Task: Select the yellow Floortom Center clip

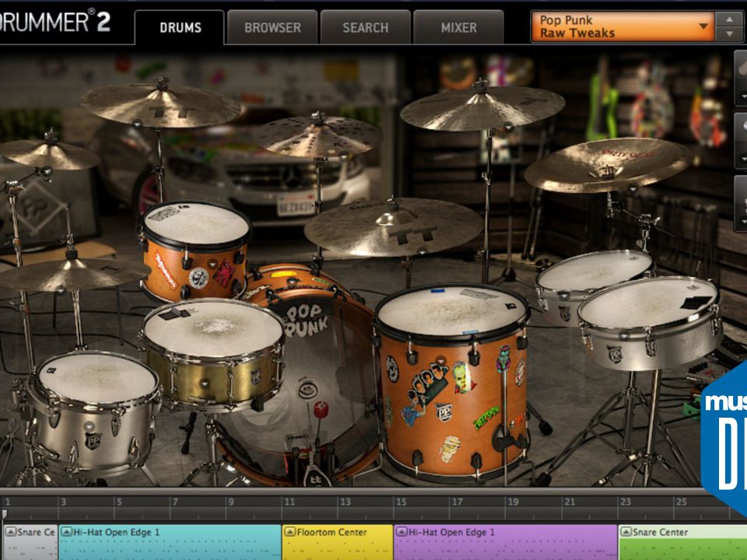Action: (x=337, y=542)
